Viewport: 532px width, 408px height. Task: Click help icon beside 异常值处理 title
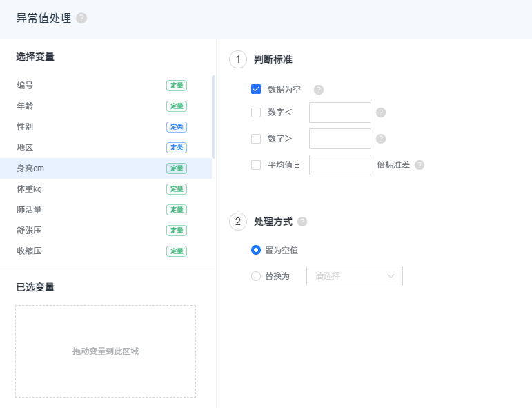[81, 18]
